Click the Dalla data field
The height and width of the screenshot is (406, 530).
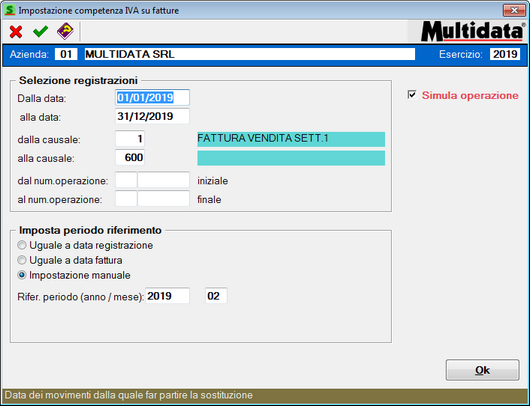tap(152, 98)
